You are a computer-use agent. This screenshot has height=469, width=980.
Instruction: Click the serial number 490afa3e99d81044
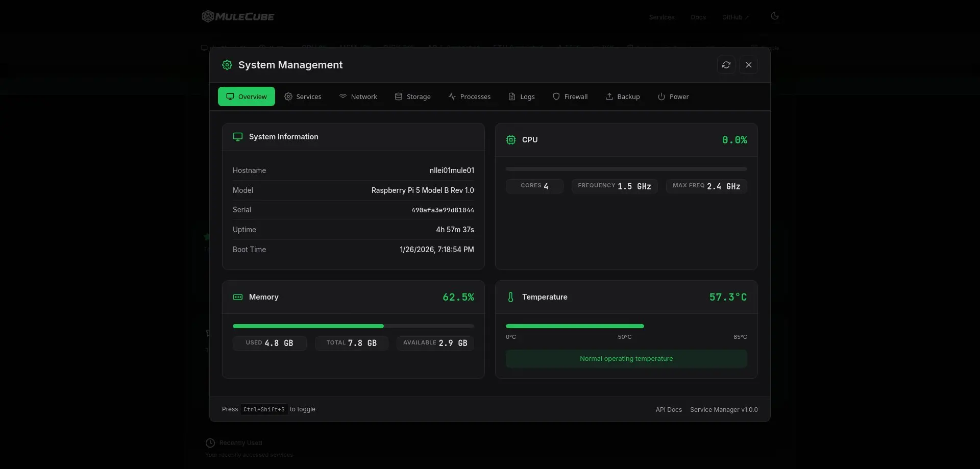point(443,210)
